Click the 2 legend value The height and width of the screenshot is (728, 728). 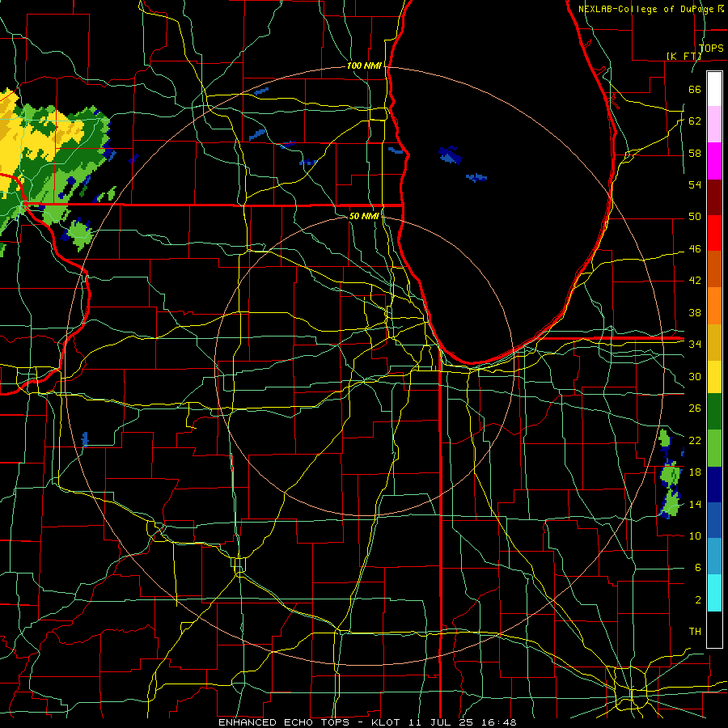click(x=697, y=599)
